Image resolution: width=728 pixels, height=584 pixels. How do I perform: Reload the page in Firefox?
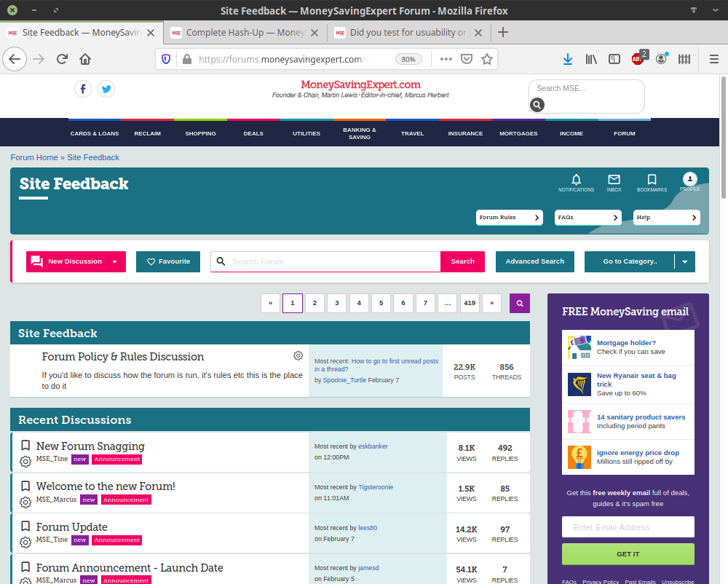click(62, 59)
